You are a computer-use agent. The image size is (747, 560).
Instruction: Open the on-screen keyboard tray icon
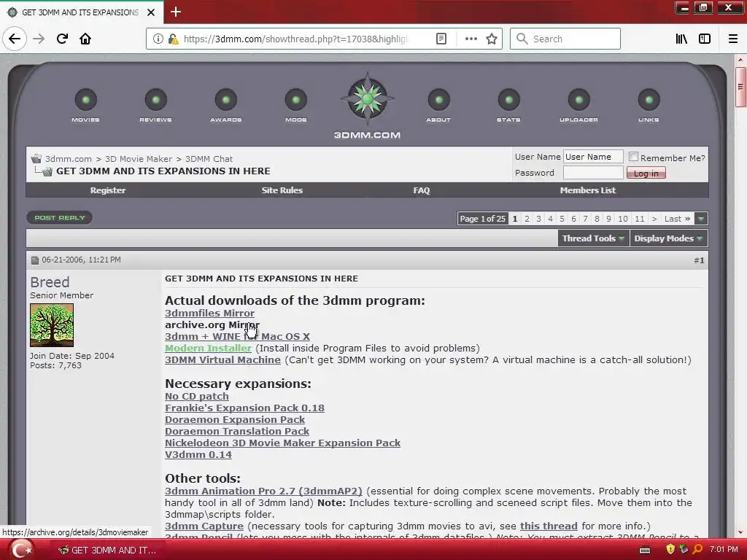645,550
